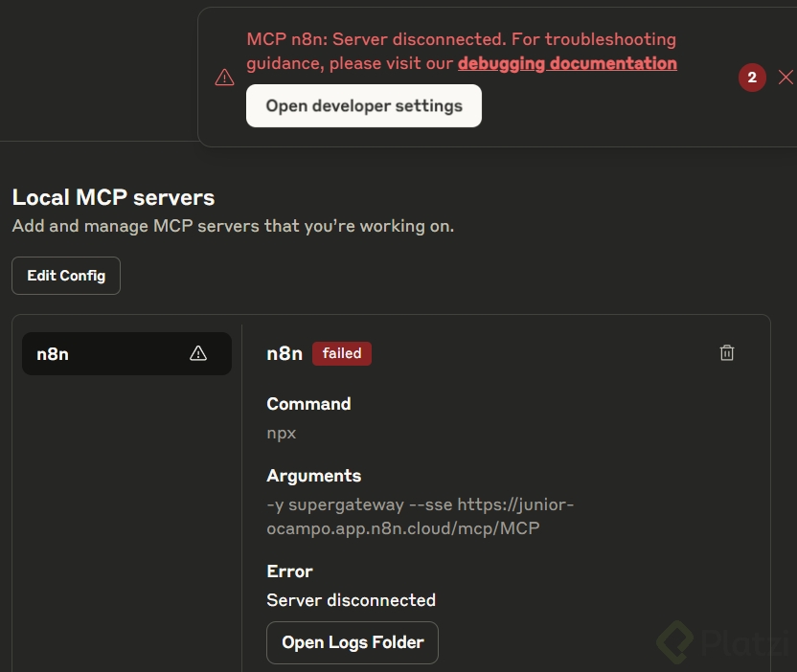Viewport: 797px width, 672px height.
Task: Click the MCP n8n Server disconnected banner message
Action: click(x=462, y=52)
